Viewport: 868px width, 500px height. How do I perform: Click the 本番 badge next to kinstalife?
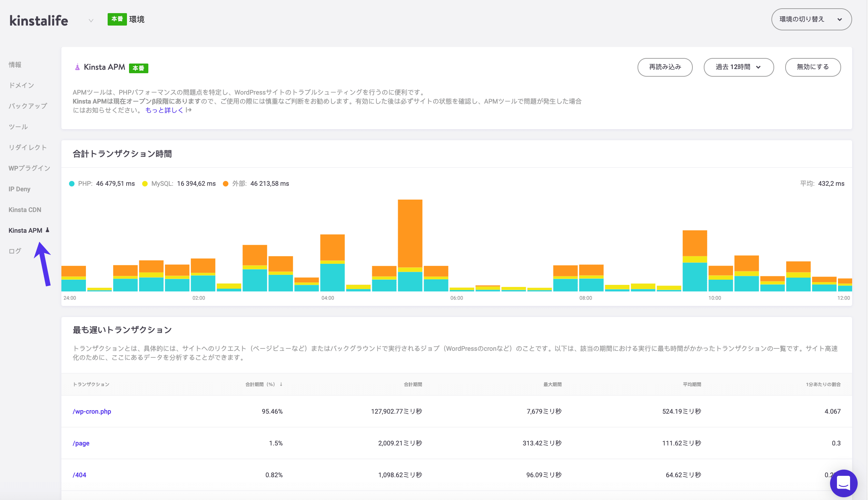[117, 20]
